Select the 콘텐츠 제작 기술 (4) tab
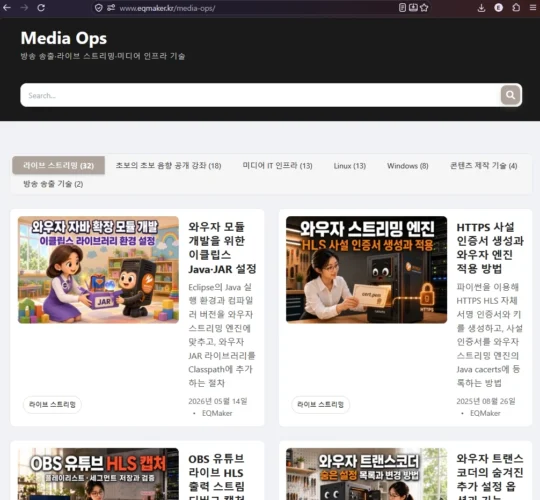 pyautogui.click(x=484, y=166)
